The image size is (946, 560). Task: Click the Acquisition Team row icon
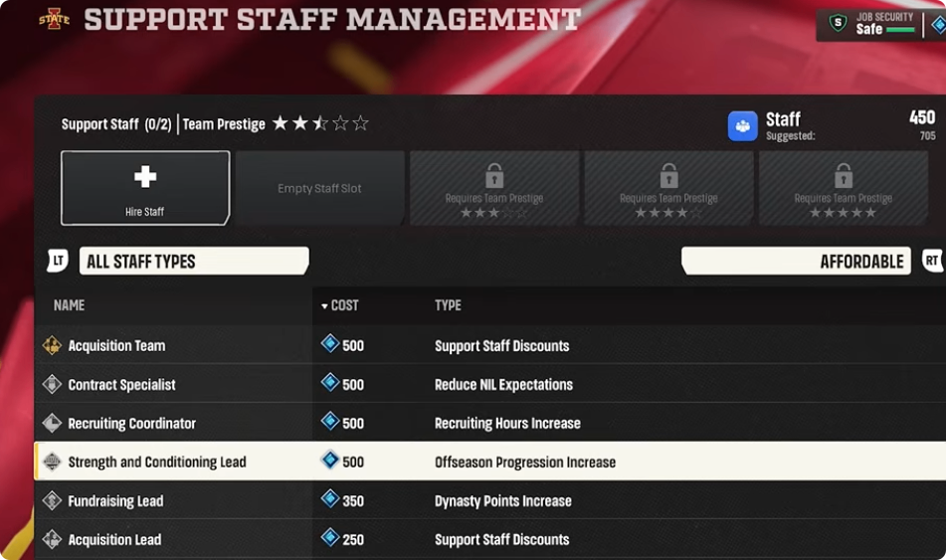[x=52, y=345]
